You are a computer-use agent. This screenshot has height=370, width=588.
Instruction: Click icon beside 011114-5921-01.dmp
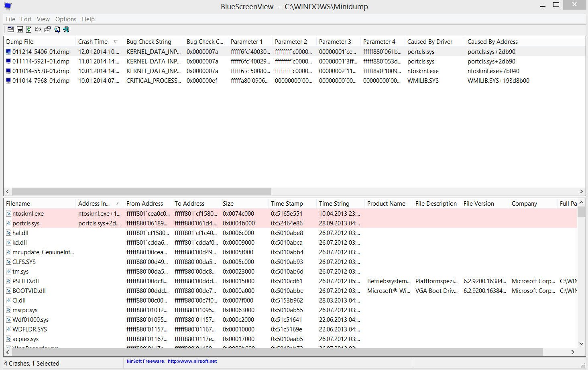point(8,61)
